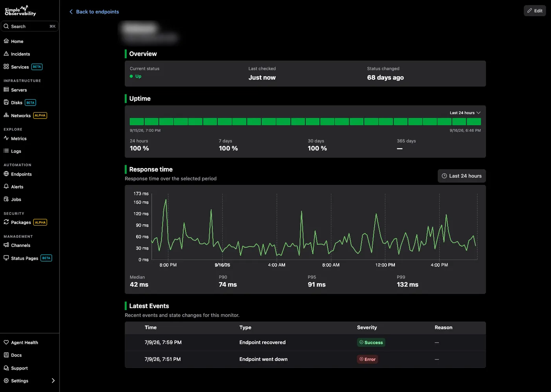The height and width of the screenshot is (392, 551).
Task: Open the response time Last 24 hours selector
Action: point(462,176)
